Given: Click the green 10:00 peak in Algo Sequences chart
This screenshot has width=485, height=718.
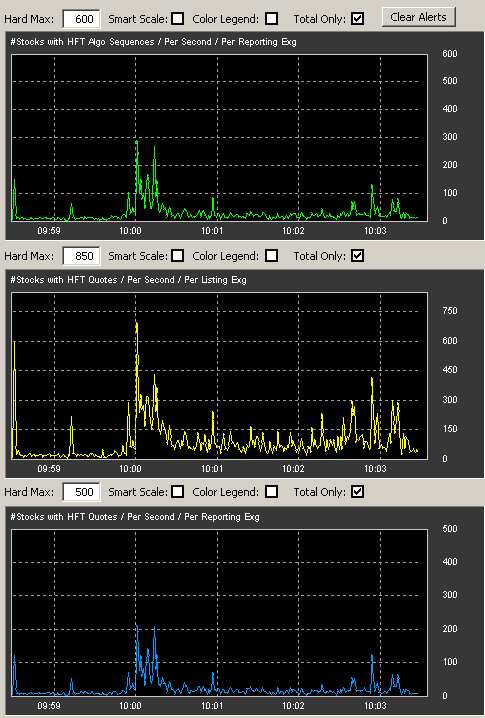Looking at the screenshot, I should 136,143.
